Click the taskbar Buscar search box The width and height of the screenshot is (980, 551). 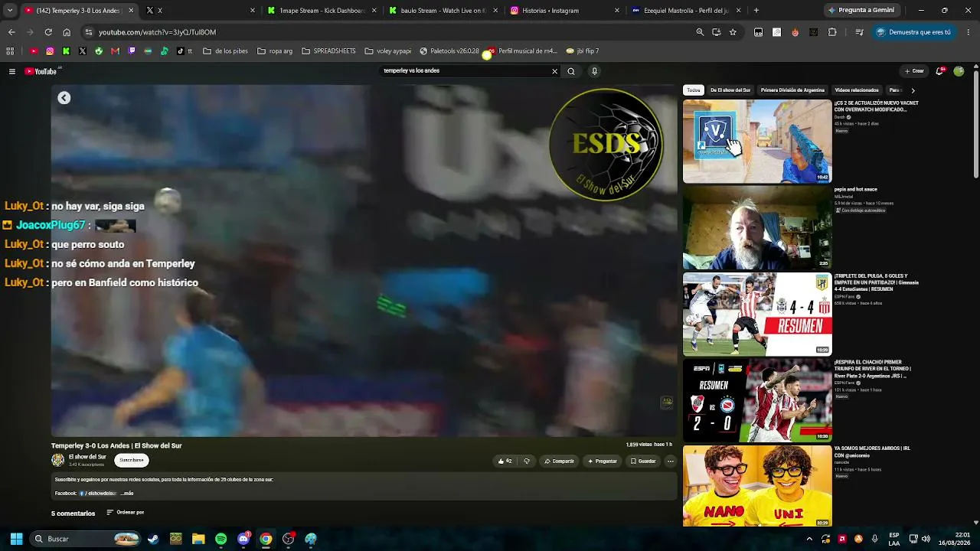click(86, 539)
